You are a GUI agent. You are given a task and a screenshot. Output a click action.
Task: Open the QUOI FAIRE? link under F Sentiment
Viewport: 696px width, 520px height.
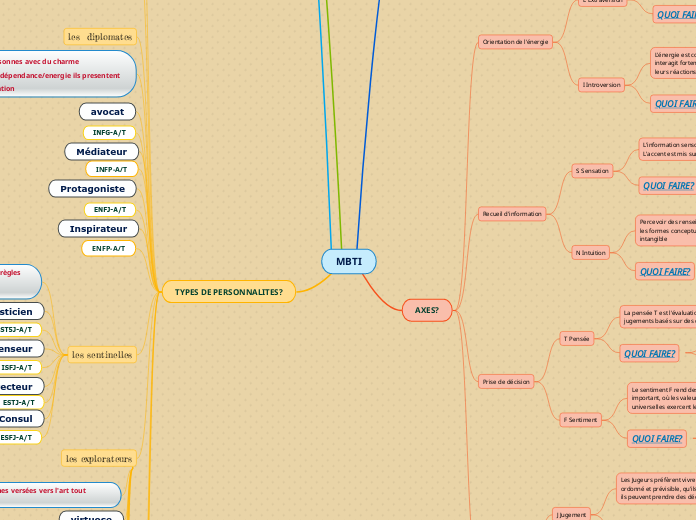656,439
